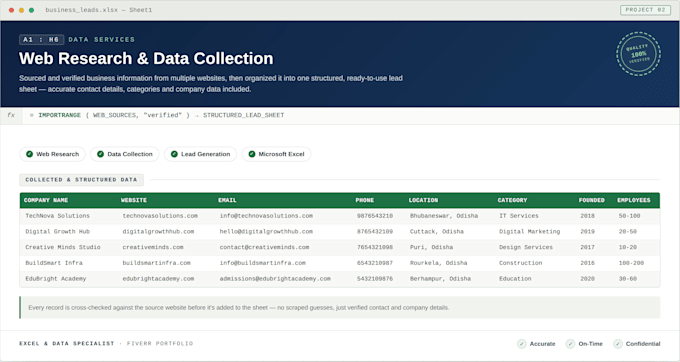This screenshot has width=680, height=362.
Task: Open creativeminds.com website cell
Action: click(x=153, y=247)
